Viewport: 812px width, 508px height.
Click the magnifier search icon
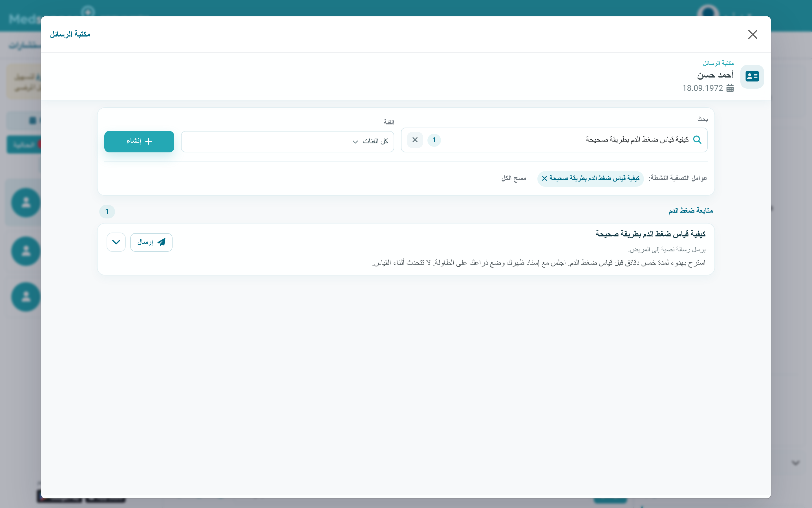tap(697, 140)
